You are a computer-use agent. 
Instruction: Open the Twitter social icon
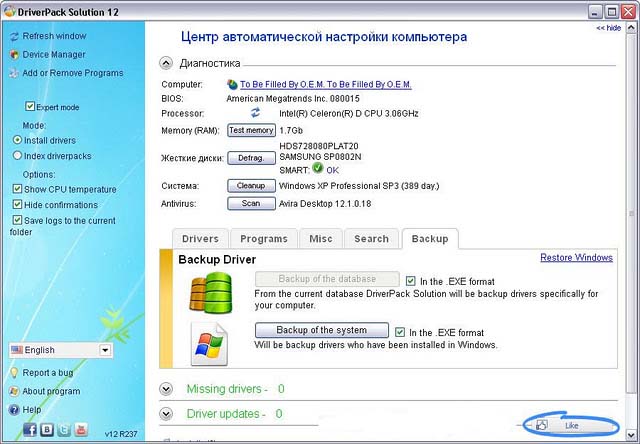64,429
